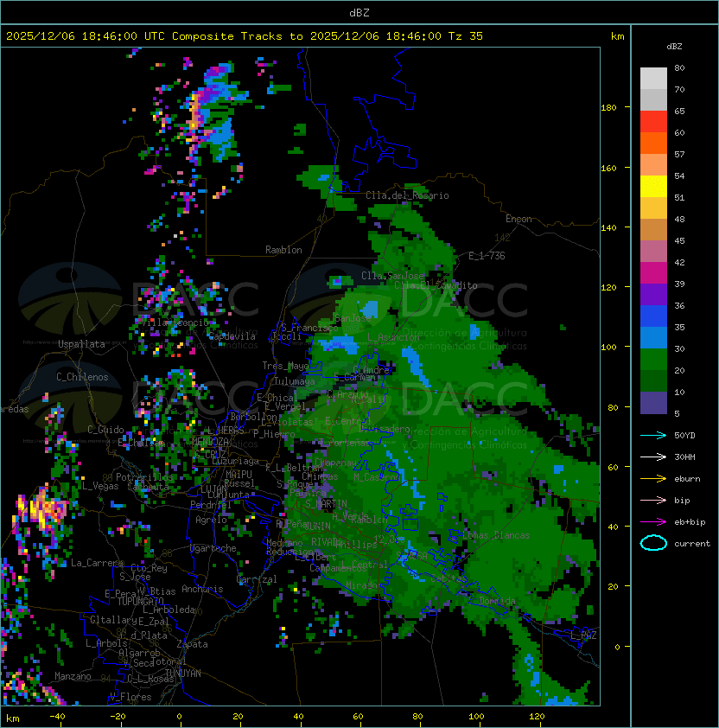Click the Clla.del_Rosario label

point(407,195)
